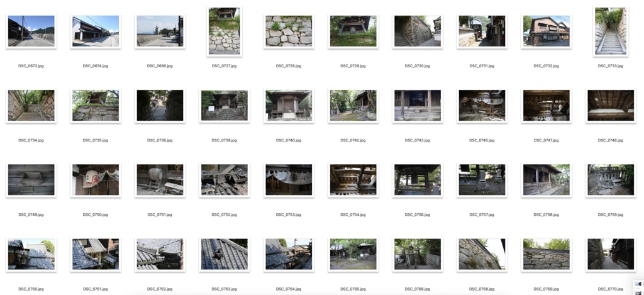Select the DSC_0750.jpg lantern thumbnail

click(x=96, y=180)
